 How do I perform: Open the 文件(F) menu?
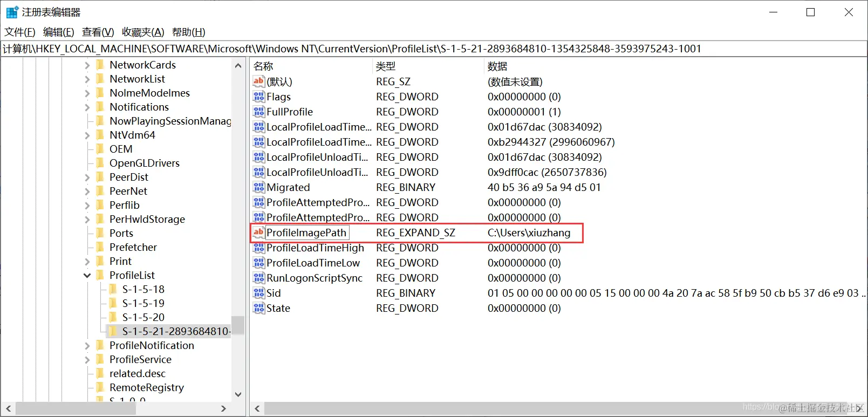tap(20, 32)
